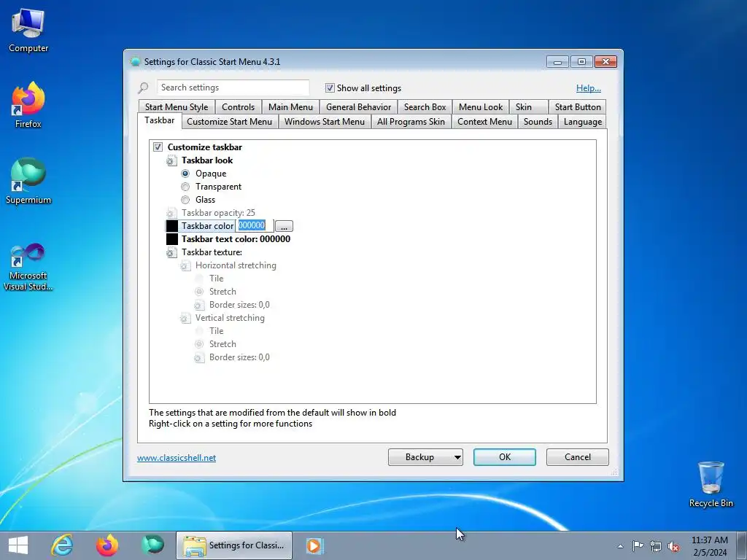
Task: Select Stretch under Vertical stretching
Action: coord(199,344)
